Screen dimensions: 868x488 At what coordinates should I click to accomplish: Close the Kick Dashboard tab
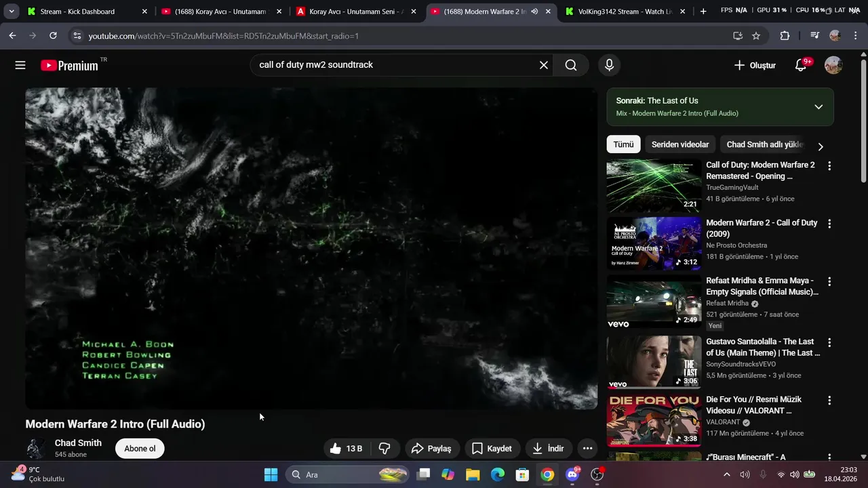[144, 12]
